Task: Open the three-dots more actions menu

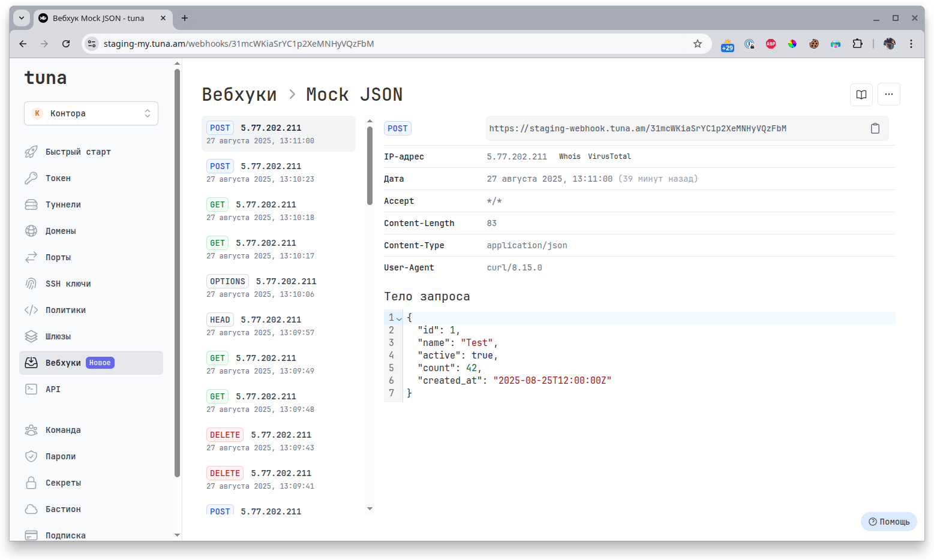Action: click(889, 94)
